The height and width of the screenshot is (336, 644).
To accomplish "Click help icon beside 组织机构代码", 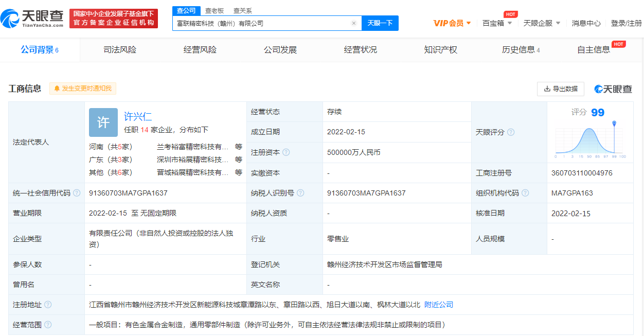I will (x=525, y=193).
